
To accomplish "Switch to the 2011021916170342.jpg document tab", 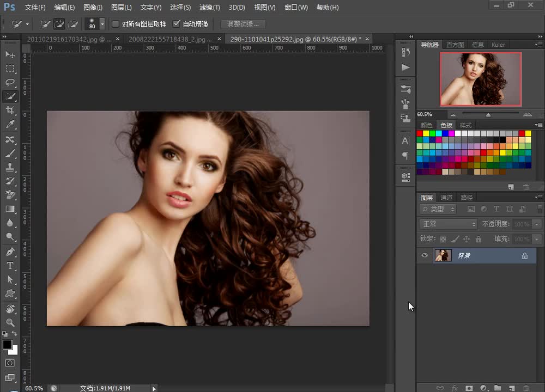I will pyautogui.click(x=68, y=39).
